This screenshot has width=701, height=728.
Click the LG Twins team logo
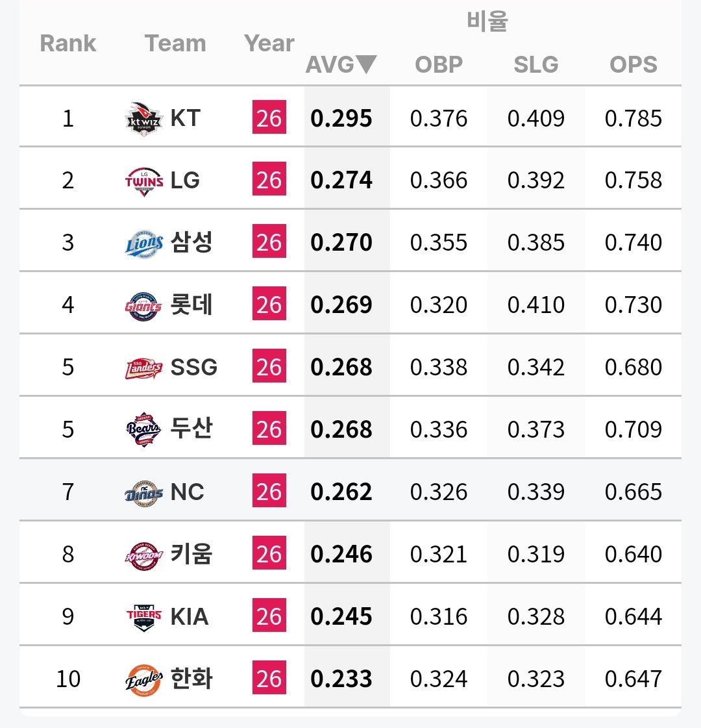point(144,181)
